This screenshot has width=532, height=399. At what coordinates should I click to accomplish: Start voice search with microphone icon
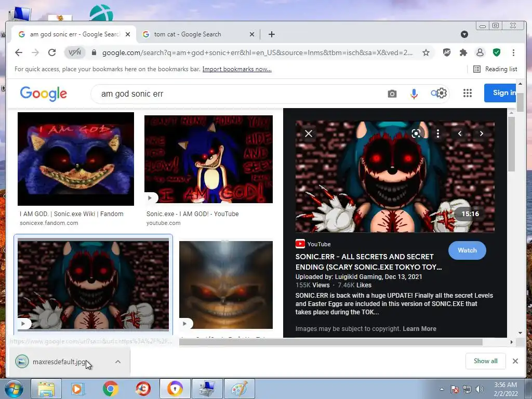[414, 94]
